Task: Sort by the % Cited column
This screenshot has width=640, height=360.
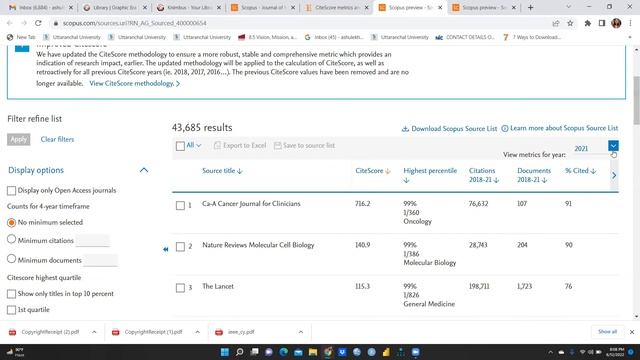Action: click(580, 171)
